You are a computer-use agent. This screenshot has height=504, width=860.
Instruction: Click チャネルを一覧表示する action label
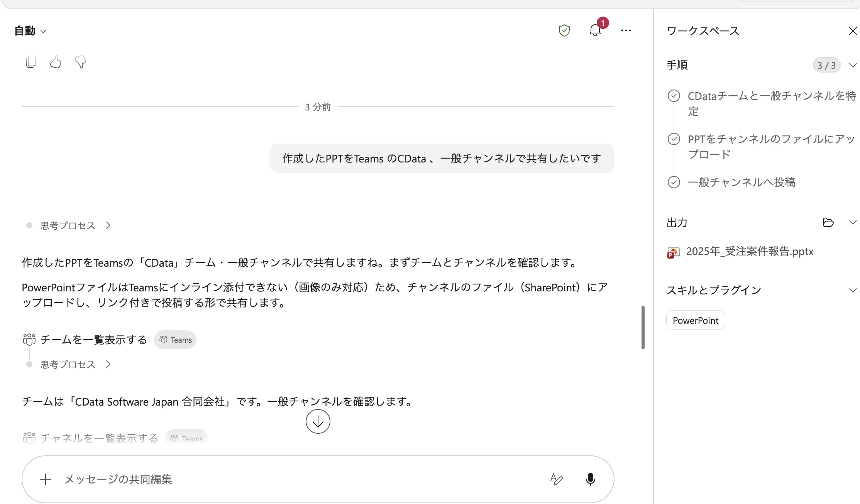pyautogui.click(x=99, y=438)
